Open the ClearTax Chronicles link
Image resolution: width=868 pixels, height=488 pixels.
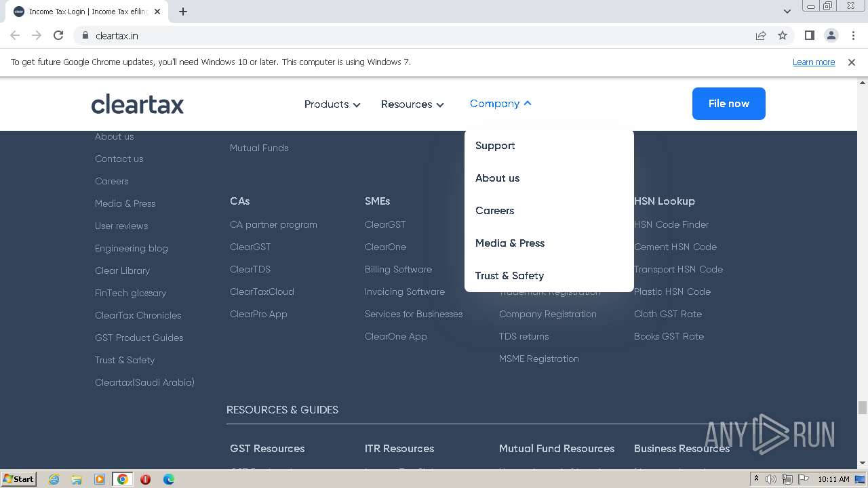pos(138,315)
